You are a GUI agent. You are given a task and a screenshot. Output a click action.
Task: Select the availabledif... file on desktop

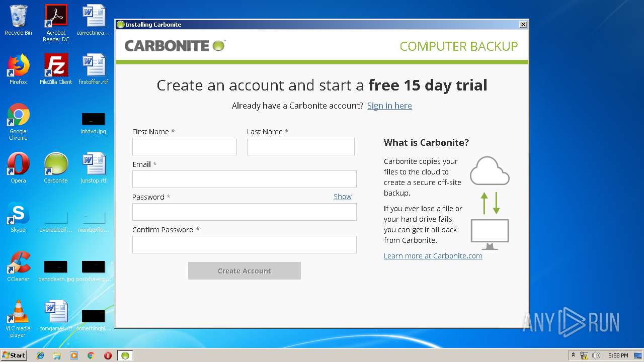pos(56,222)
